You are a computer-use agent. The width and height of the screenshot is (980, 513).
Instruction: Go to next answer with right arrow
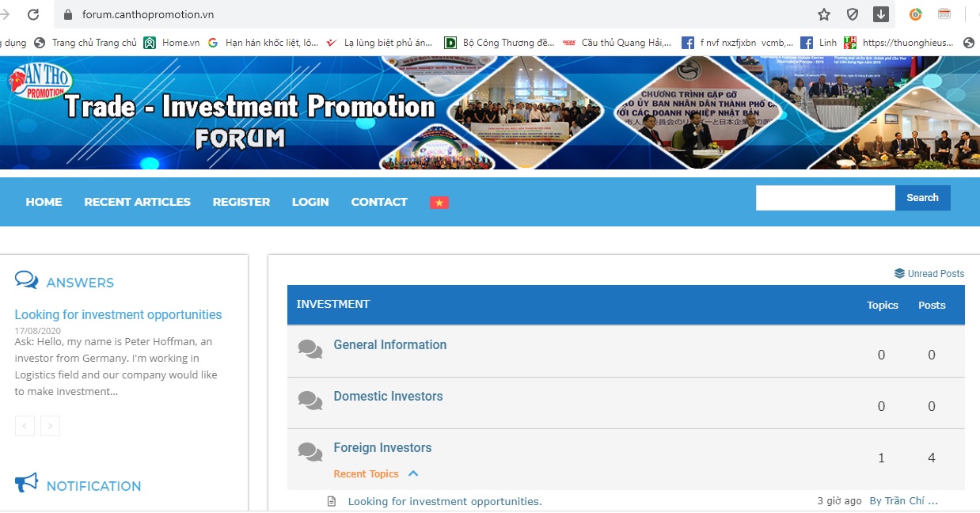(50, 426)
